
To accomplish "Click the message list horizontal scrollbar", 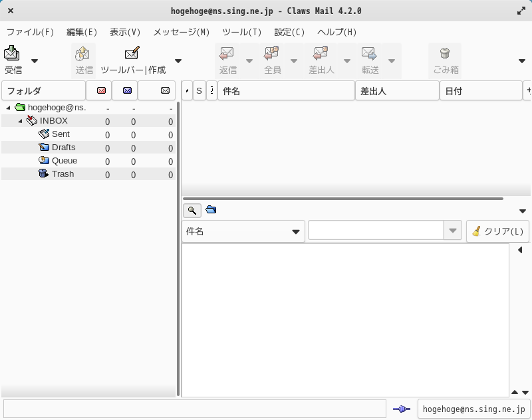I will coord(342,199).
